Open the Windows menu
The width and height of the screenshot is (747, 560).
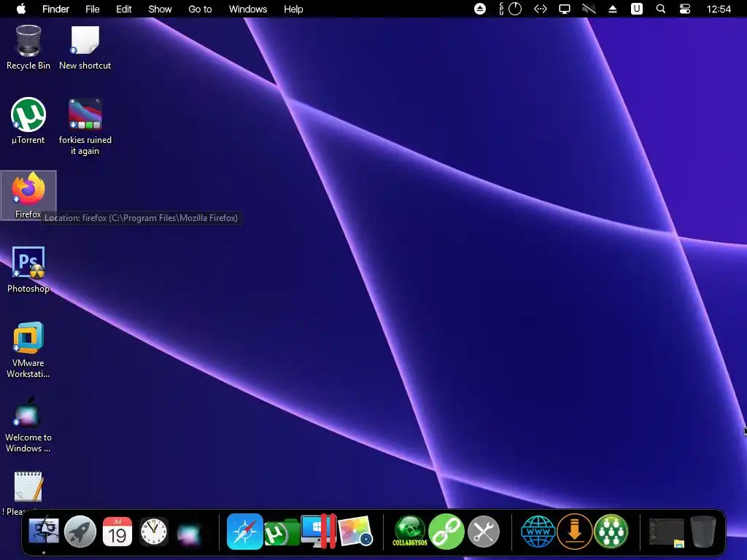(248, 9)
